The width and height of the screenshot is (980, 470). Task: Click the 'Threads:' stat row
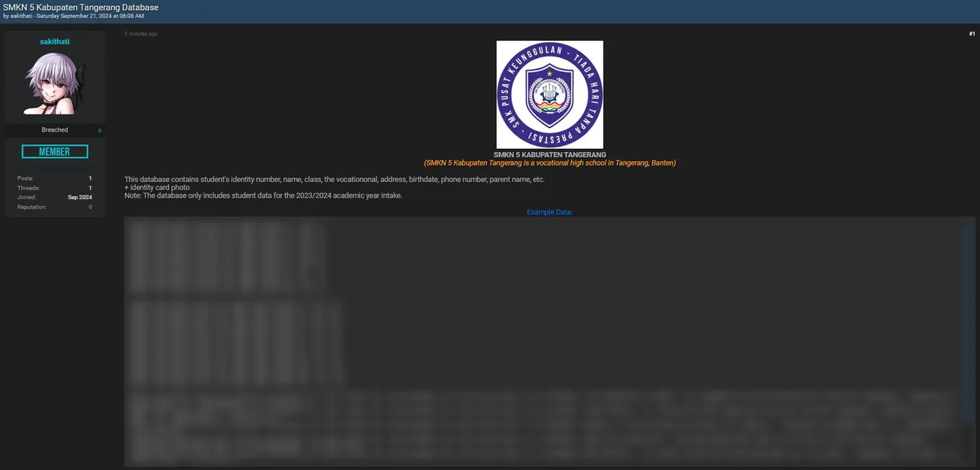coord(55,188)
